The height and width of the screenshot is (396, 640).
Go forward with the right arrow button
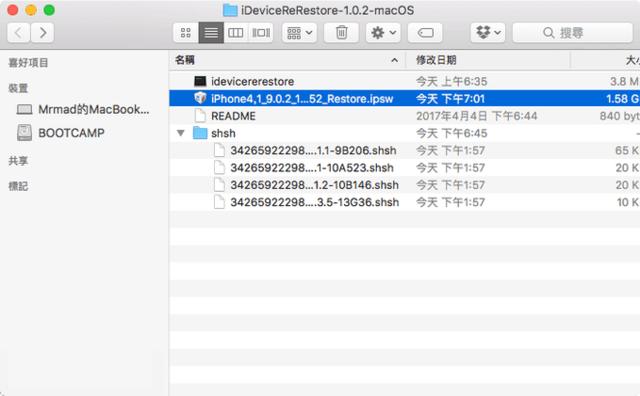[42, 32]
